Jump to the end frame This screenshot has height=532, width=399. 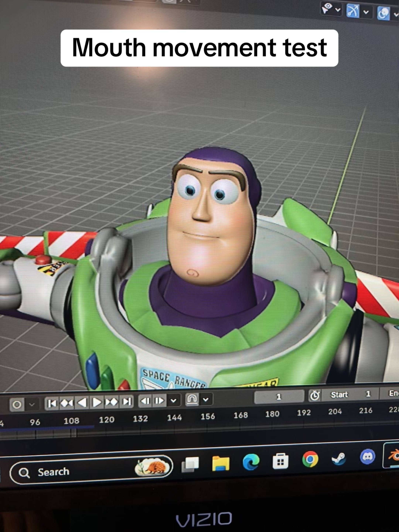click(126, 401)
